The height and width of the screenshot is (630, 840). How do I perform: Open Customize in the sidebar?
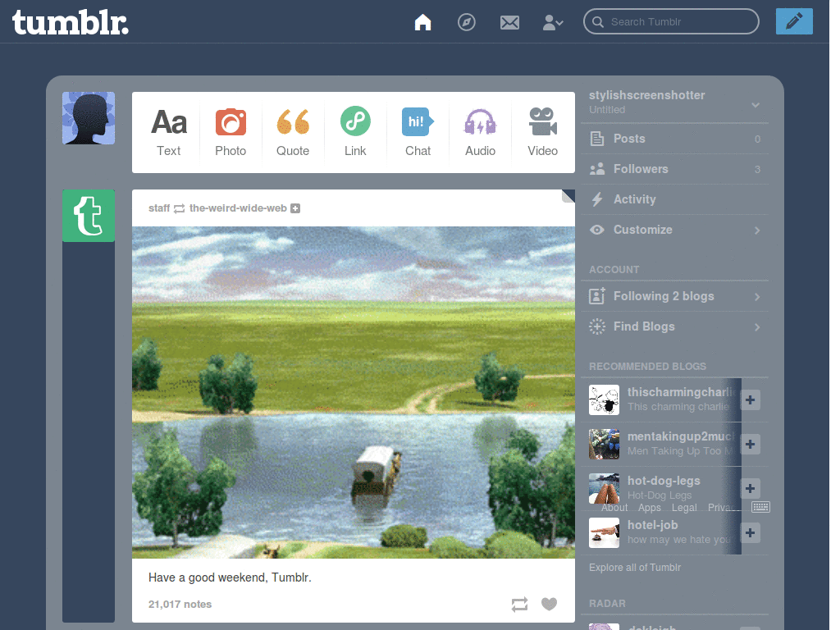674,230
